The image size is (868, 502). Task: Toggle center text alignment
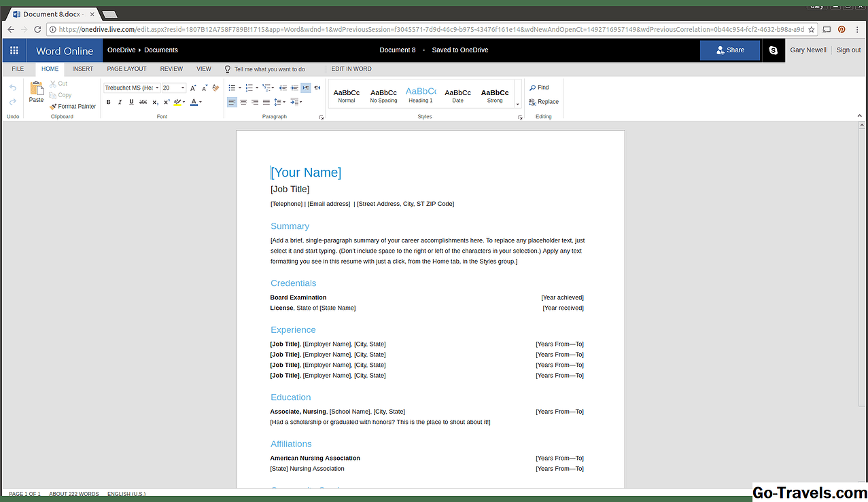(x=243, y=102)
